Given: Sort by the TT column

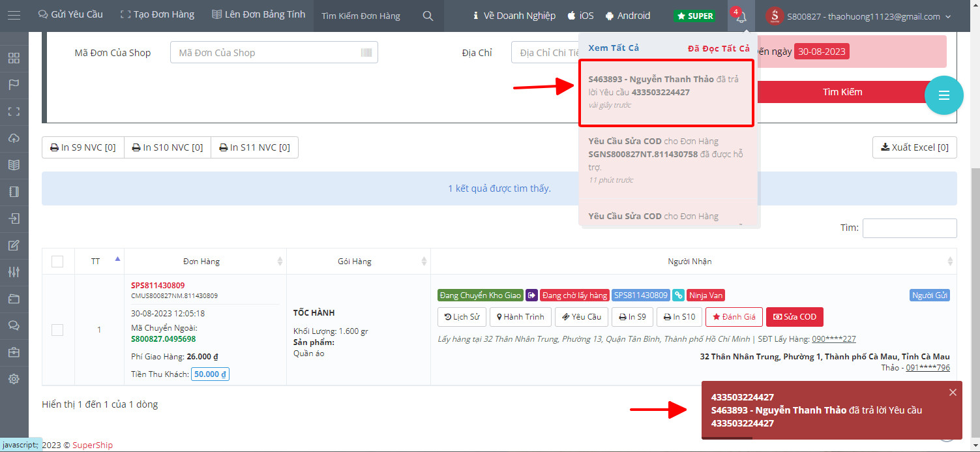Looking at the screenshot, I should (99, 262).
